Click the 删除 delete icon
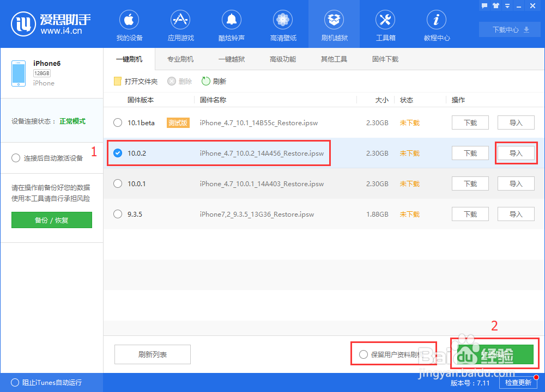 171,81
